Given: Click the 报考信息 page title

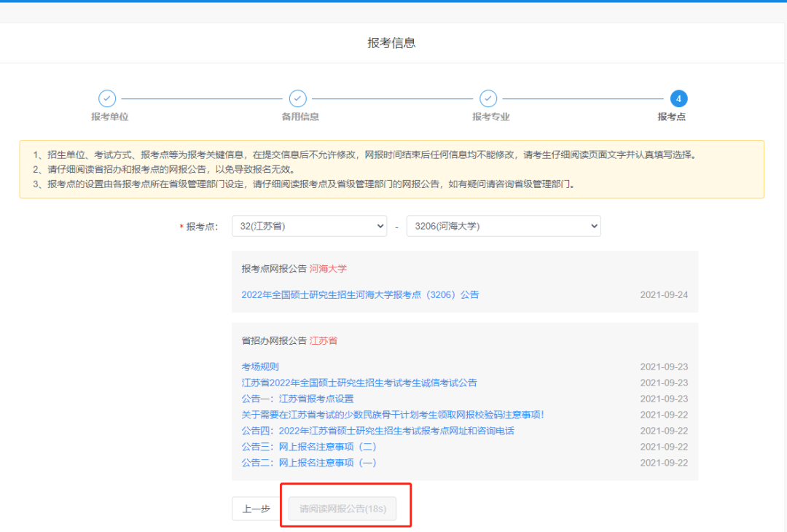Looking at the screenshot, I should click(391, 43).
